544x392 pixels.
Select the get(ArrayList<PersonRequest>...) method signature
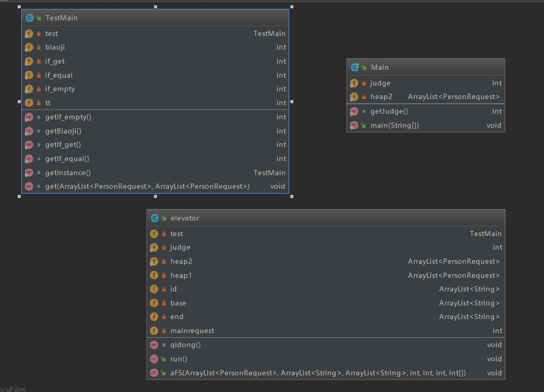click(147, 187)
